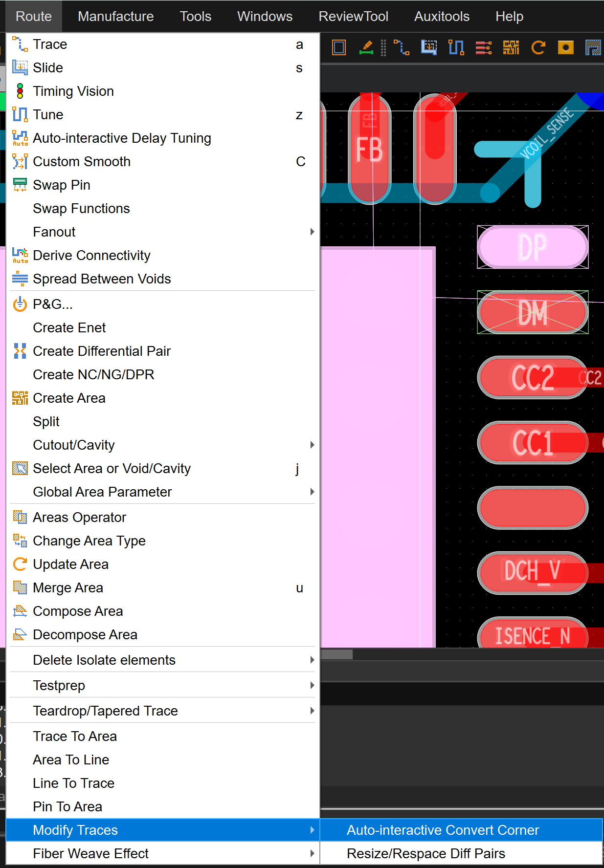Image resolution: width=604 pixels, height=868 pixels.
Task: Click the horizontal scrollbar under the canvas
Action: pyautogui.click(x=337, y=654)
